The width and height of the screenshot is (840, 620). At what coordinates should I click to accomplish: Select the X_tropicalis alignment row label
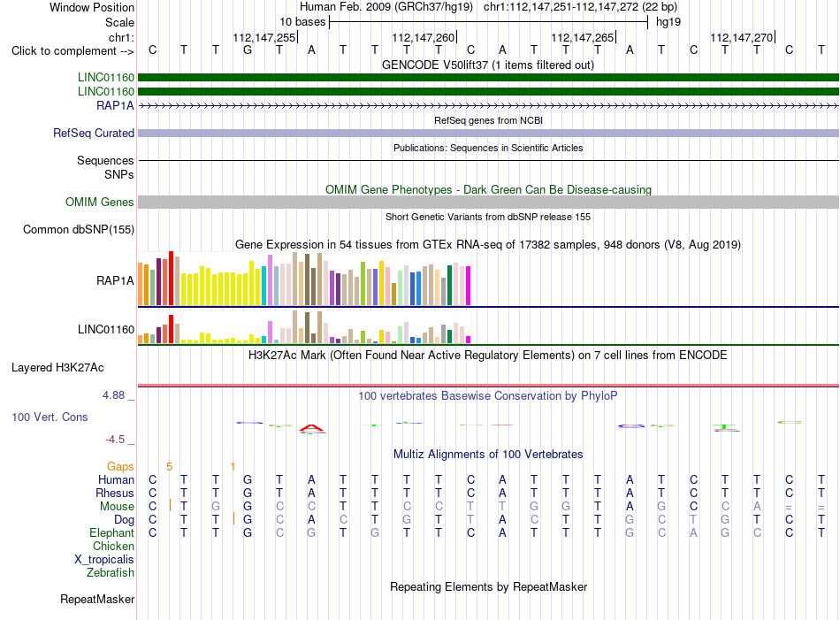coord(104,560)
